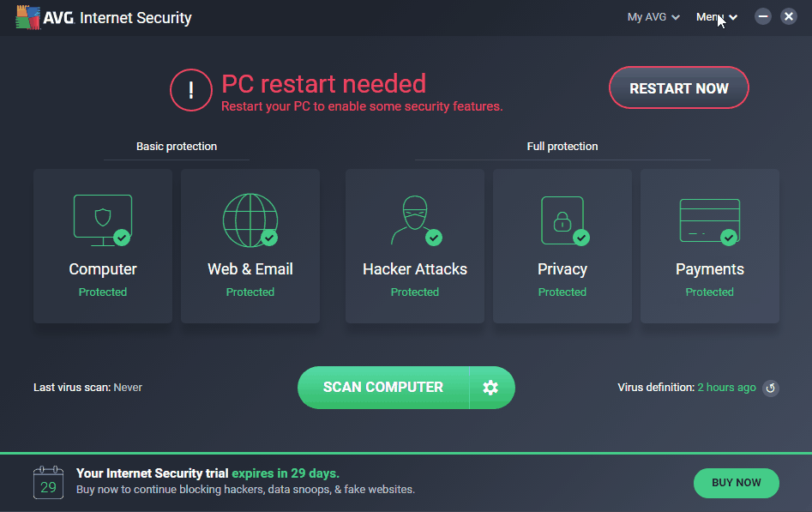Screen dimensions: 812x512
Task: Refresh virus definitions with circular arrow
Action: point(770,388)
